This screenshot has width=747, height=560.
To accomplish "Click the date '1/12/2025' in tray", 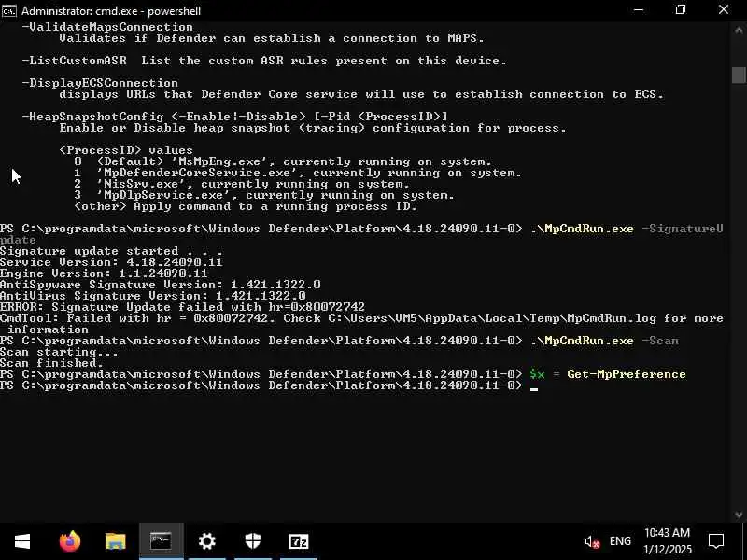I will pos(668,550).
